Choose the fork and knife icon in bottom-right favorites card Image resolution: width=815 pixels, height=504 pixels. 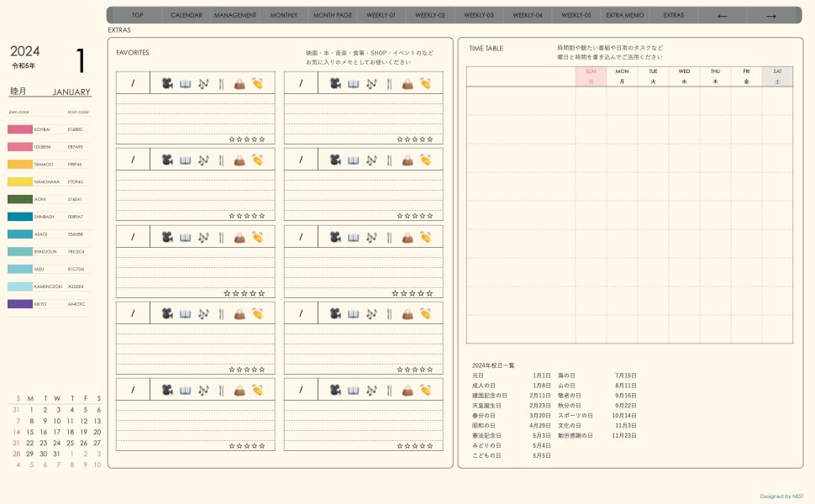389,390
